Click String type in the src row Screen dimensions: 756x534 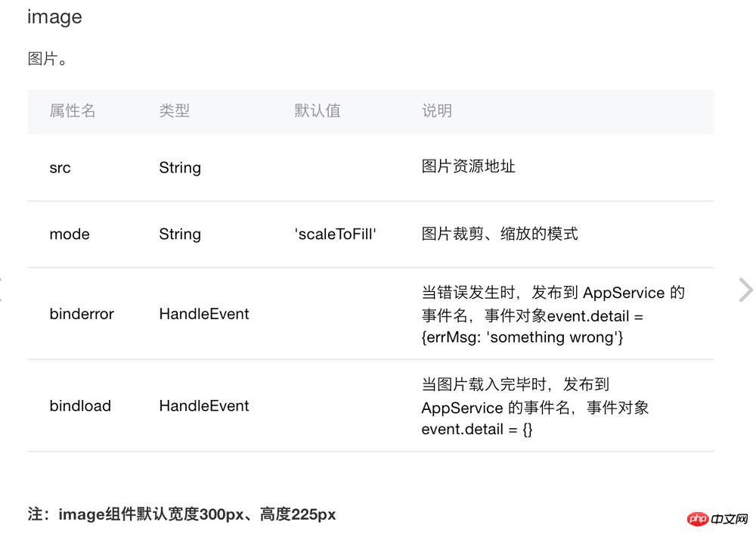click(180, 168)
